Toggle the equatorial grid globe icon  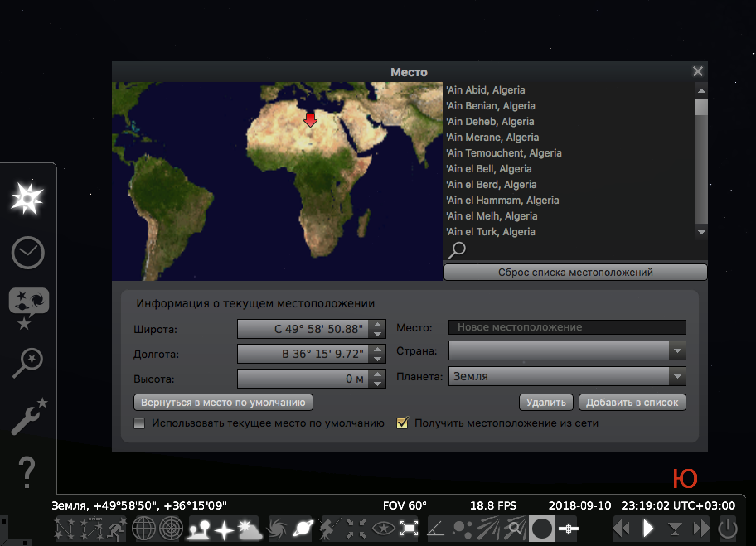[143, 529]
